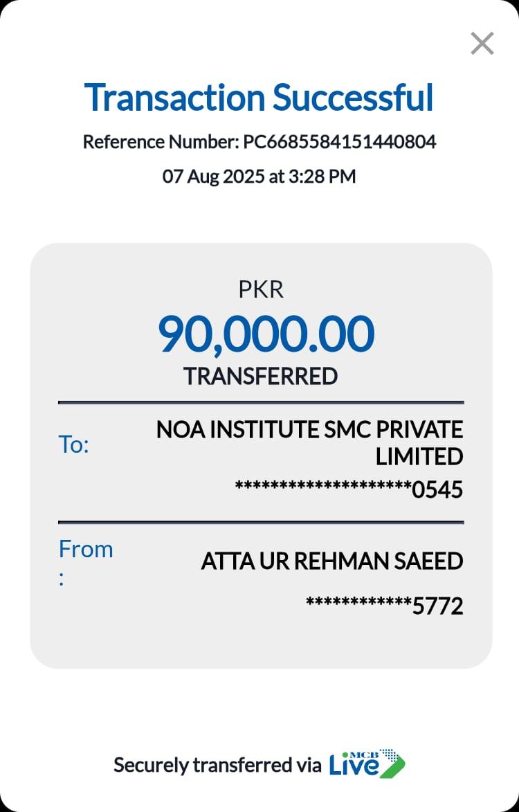The width and height of the screenshot is (519, 812).
Task: Click the "Securely transferred via" text
Action: point(217,765)
